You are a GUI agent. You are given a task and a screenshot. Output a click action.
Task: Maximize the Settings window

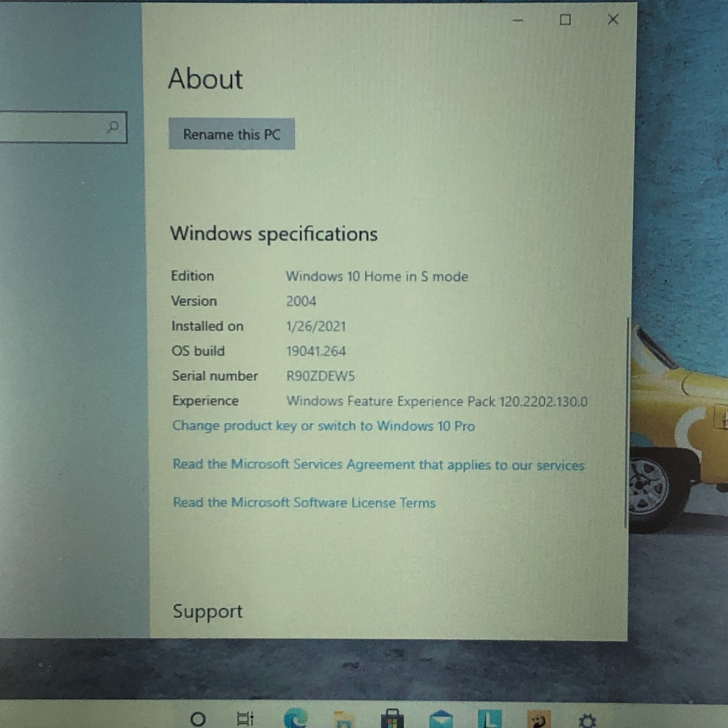[565, 20]
